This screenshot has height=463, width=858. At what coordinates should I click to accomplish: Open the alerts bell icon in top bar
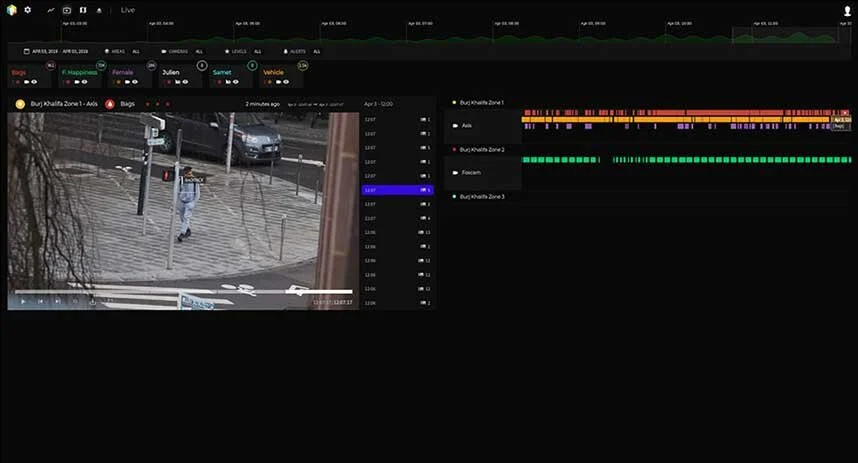click(99, 10)
